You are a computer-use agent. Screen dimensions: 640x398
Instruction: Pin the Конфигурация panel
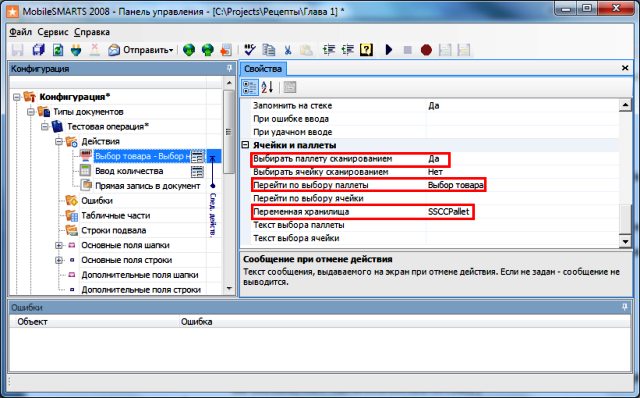[x=229, y=68]
